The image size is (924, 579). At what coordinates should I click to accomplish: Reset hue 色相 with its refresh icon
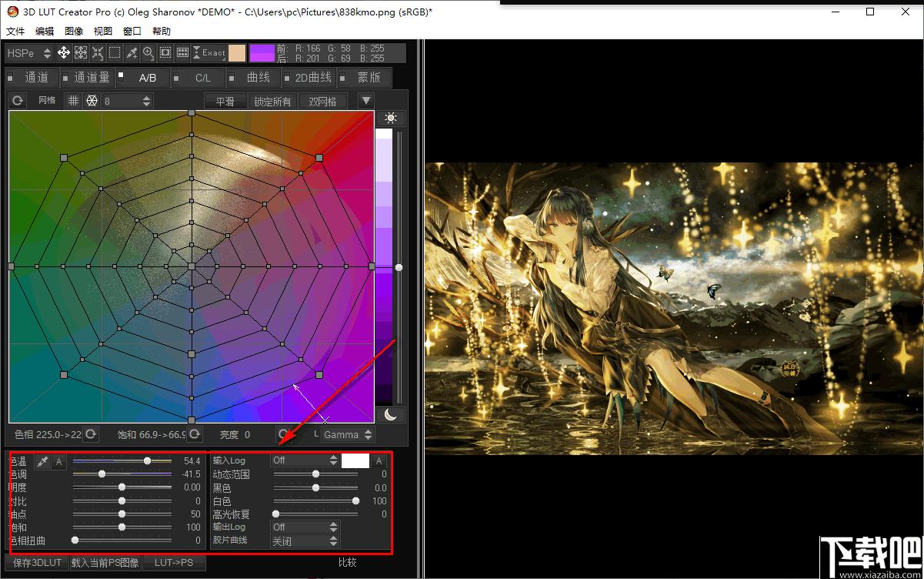click(x=91, y=434)
